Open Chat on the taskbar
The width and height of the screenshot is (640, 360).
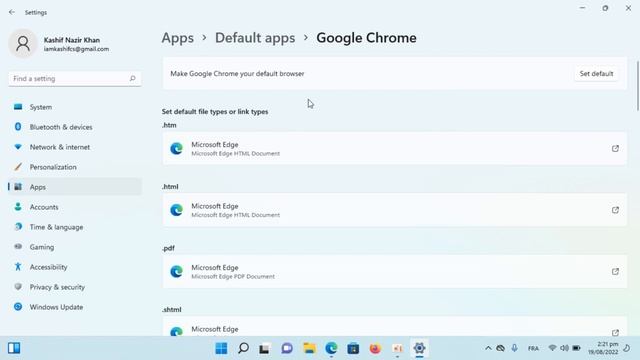pyautogui.click(x=287, y=348)
